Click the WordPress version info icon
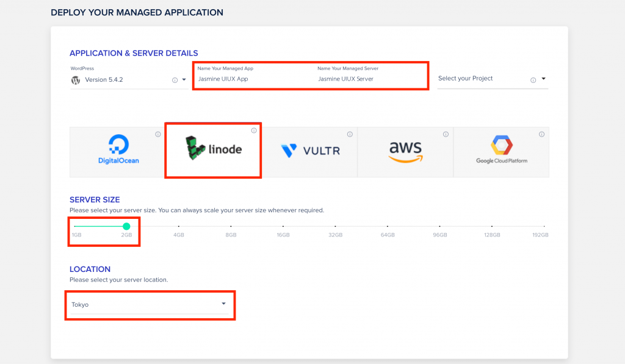 pyautogui.click(x=175, y=80)
